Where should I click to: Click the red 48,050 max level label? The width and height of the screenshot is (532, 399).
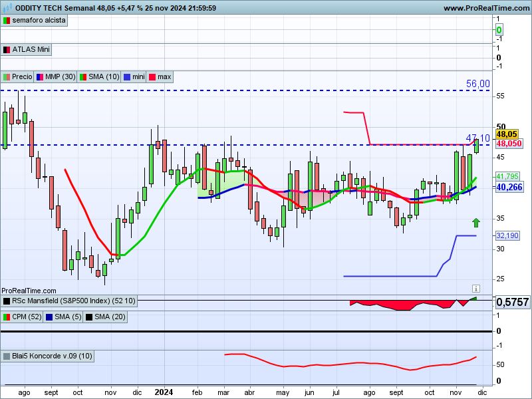(509, 144)
